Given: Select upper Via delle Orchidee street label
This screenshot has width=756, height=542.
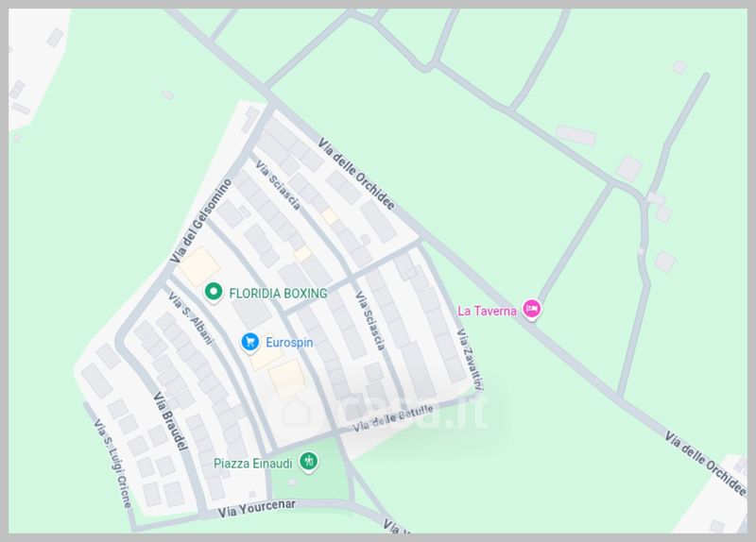Looking at the screenshot, I should point(356,174).
